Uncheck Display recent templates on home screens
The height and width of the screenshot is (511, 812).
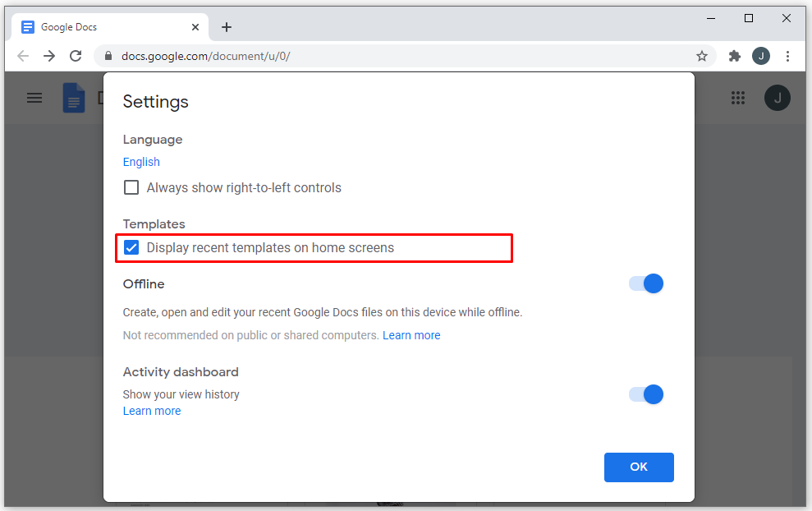pyautogui.click(x=131, y=247)
